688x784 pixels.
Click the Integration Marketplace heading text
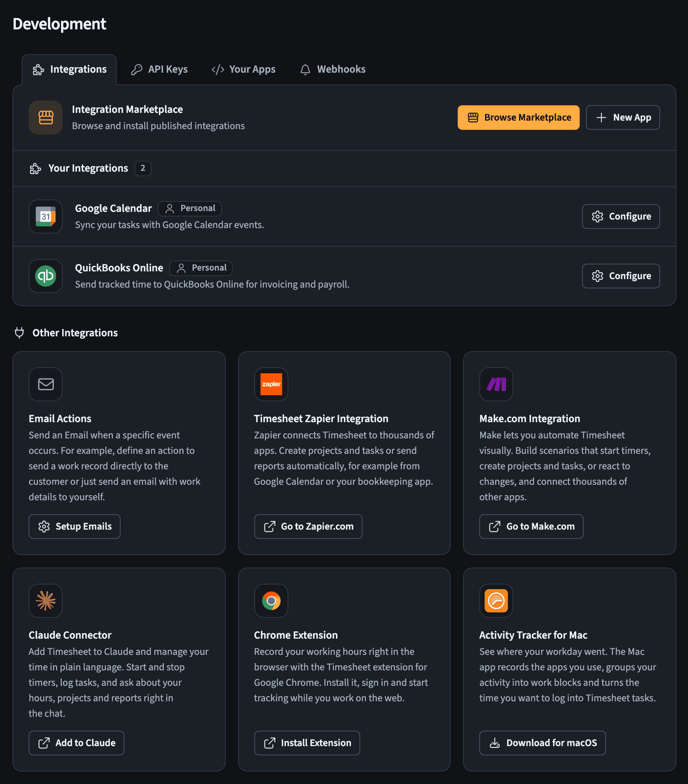[127, 110]
